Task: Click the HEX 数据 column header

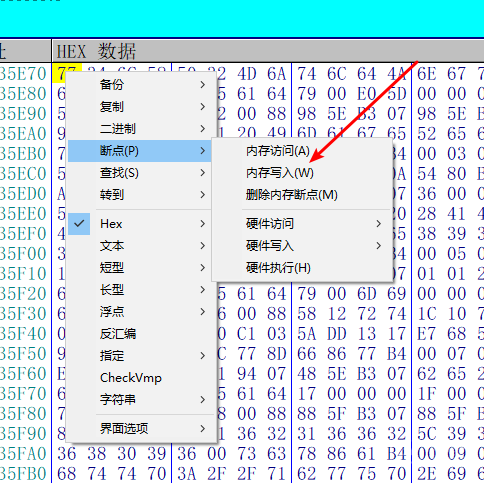Action: pos(268,51)
